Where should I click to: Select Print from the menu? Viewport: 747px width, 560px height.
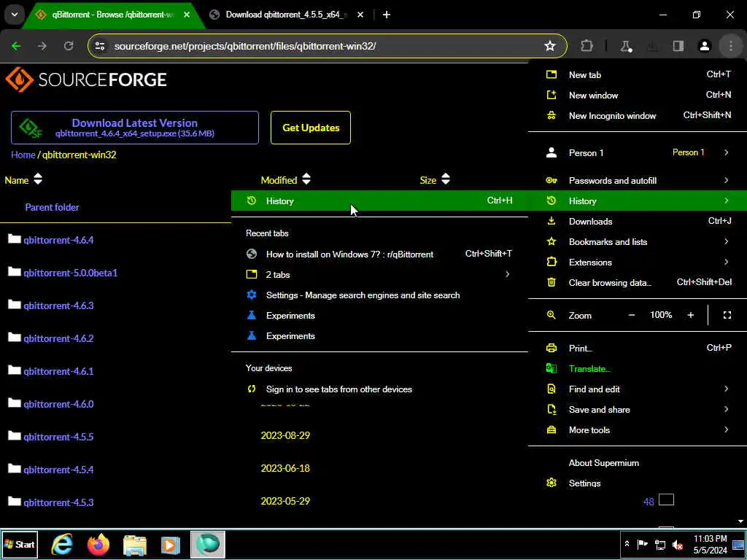click(x=638, y=348)
